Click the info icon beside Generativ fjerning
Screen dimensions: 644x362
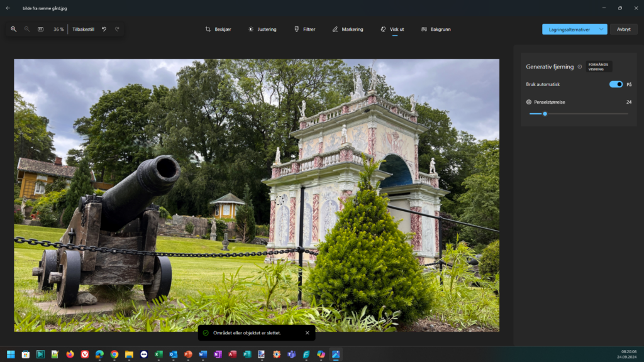click(x=580, y=67)
